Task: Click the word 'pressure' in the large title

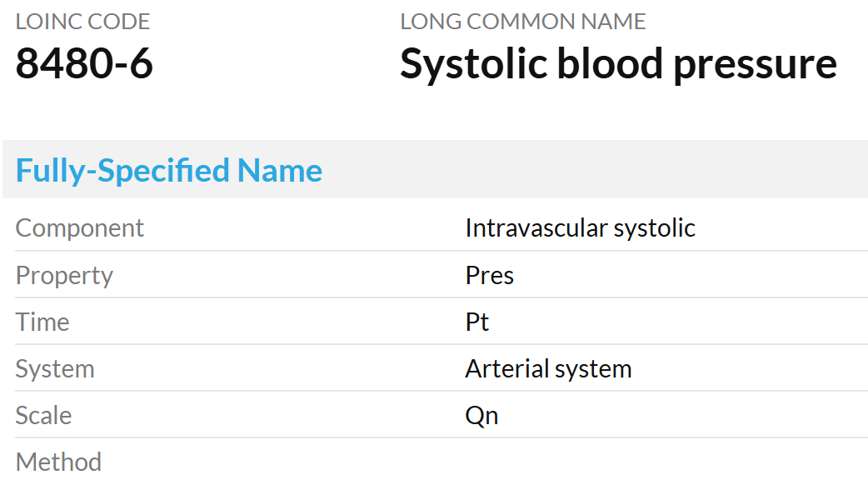Action: (x=755, y=64)
